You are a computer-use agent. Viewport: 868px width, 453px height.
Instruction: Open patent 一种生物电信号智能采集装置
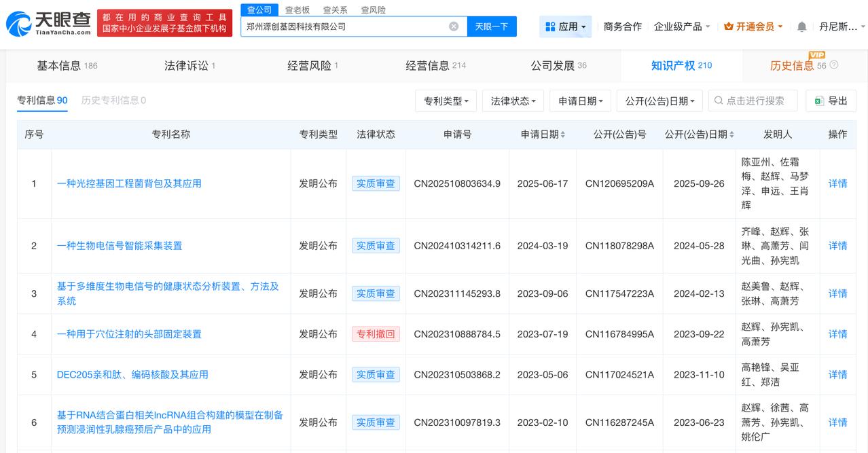pos(120,246)
